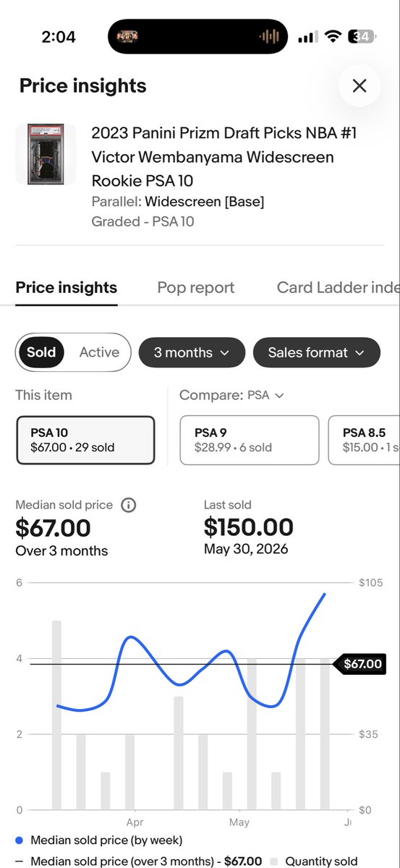Tap the blue Median sold price legend dot
400x868 pixels.
[20, 841]
